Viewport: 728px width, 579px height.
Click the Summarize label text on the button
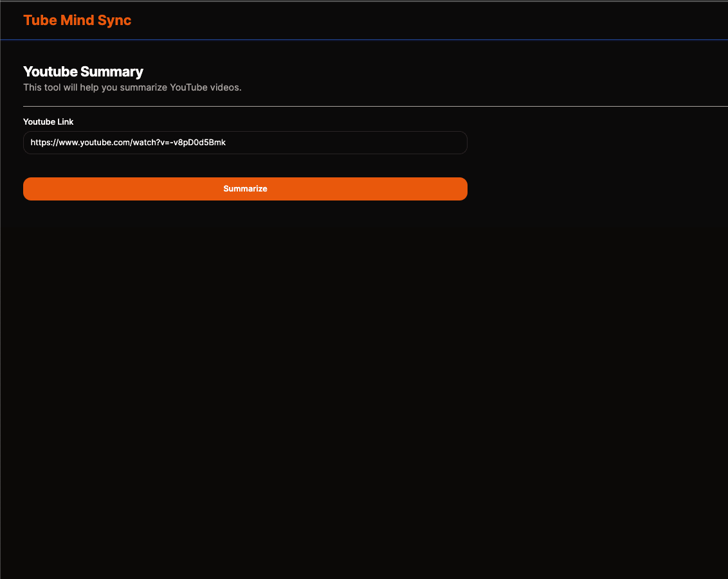coord(245,189)
